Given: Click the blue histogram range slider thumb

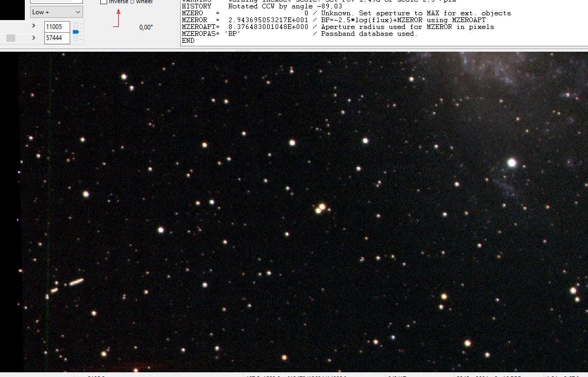Looking at the screenshot, I should coord(76,32).
